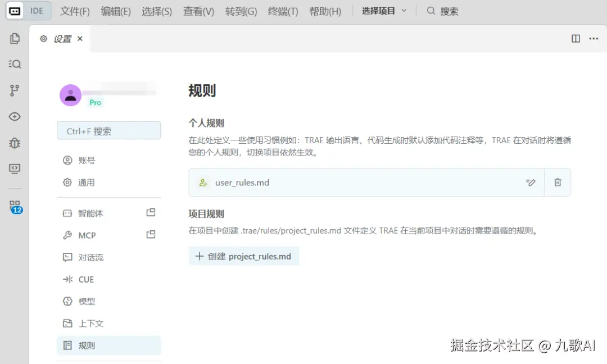
Task: Open MCP external link icon
Action: tap(151, 235)
